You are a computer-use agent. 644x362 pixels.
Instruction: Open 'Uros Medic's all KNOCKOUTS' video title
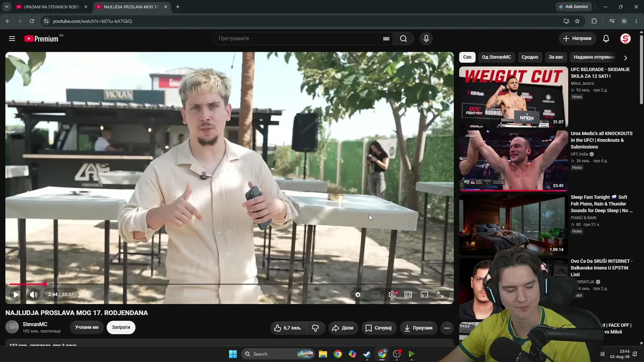coord(602,140)
